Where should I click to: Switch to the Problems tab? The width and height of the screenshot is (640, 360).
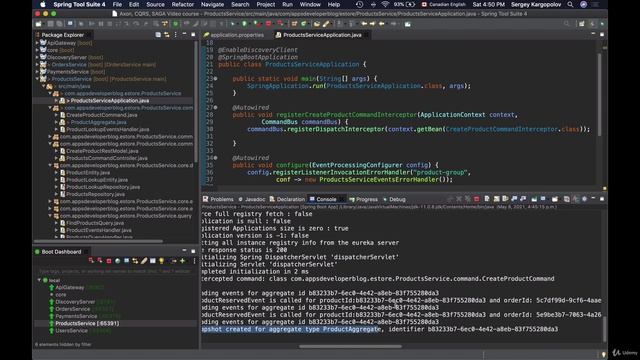[x=218, y=199]
